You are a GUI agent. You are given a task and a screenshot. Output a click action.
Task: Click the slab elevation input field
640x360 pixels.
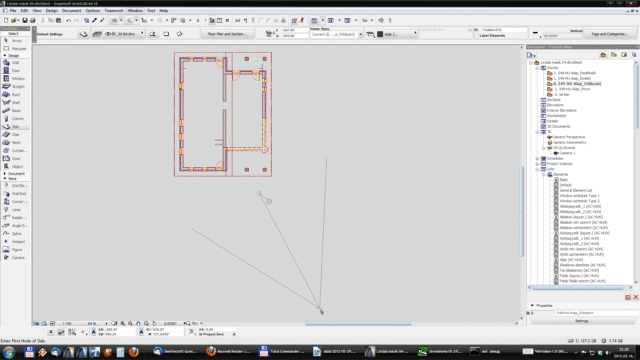point(295,30)
